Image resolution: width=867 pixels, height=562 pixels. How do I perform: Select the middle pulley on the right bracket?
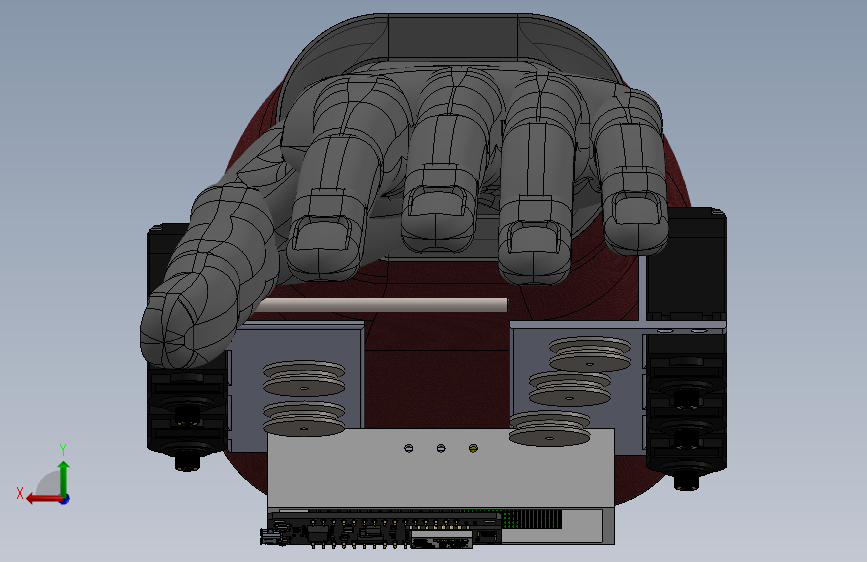570,388
